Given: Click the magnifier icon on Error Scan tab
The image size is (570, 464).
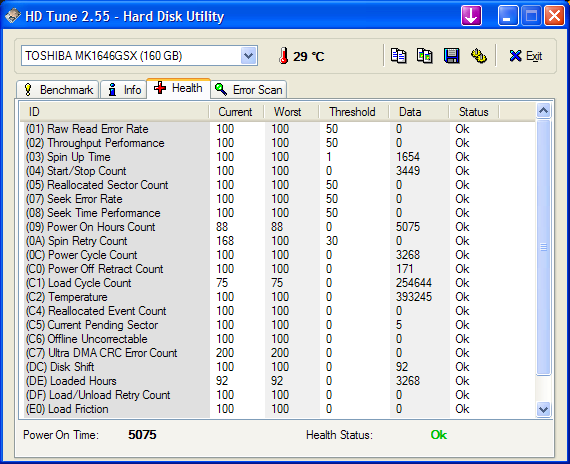Looking at the screenshot, I should tap(221, 89).
